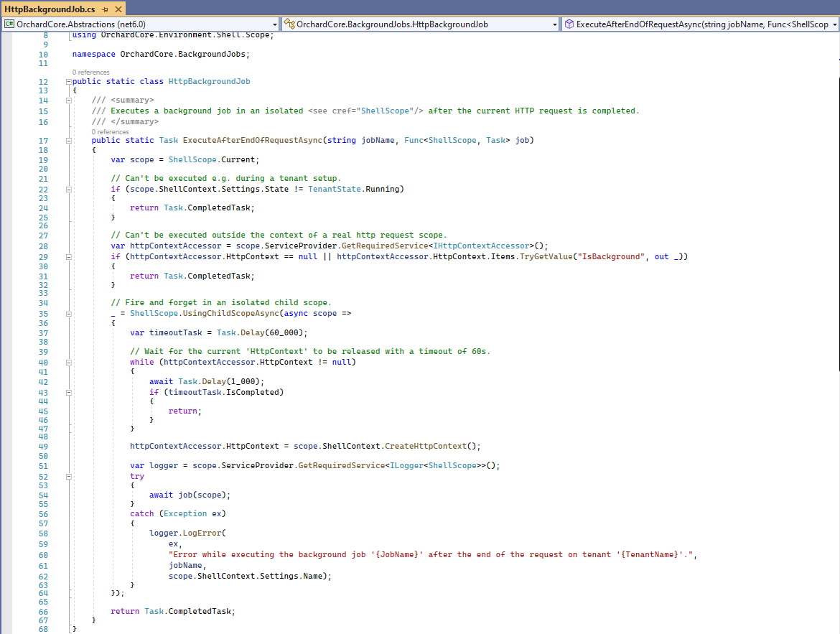Click the "IsBackground" string on line 29

(611, 257)
